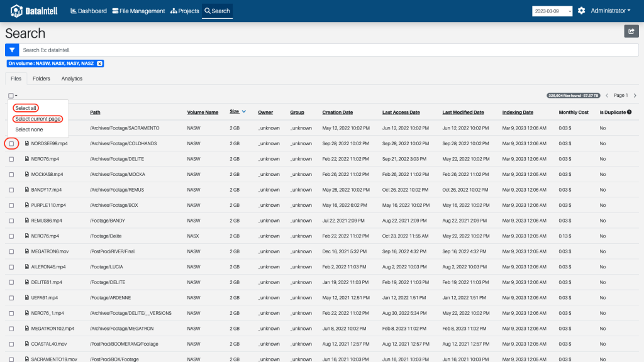
Task: Click the DataIntell logo
Action: point(34,11)
